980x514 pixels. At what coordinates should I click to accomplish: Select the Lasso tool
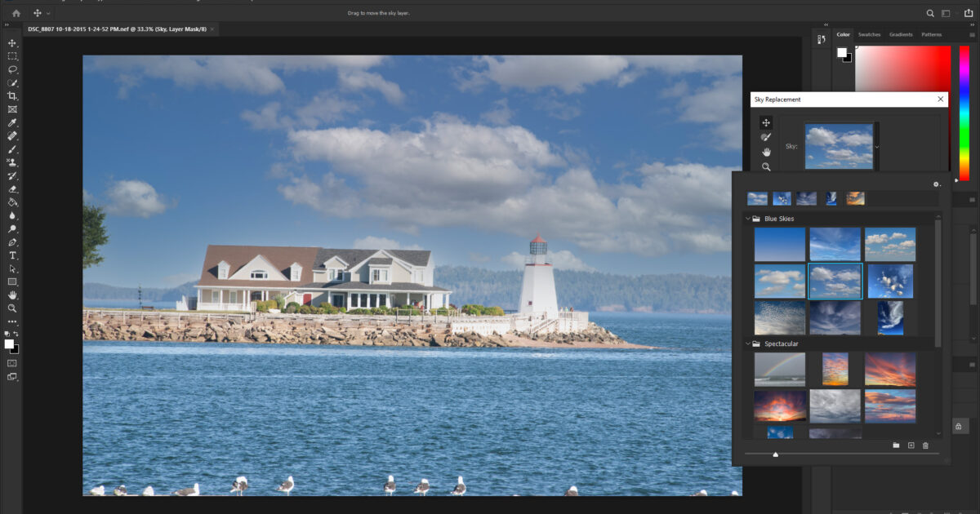(12, 69)
